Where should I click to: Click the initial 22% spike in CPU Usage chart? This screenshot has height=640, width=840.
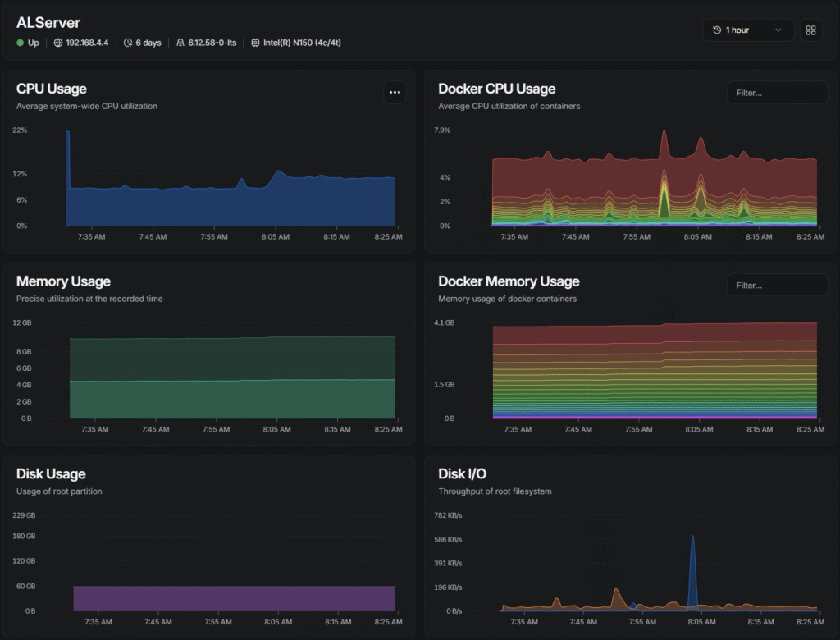point(68,148)
